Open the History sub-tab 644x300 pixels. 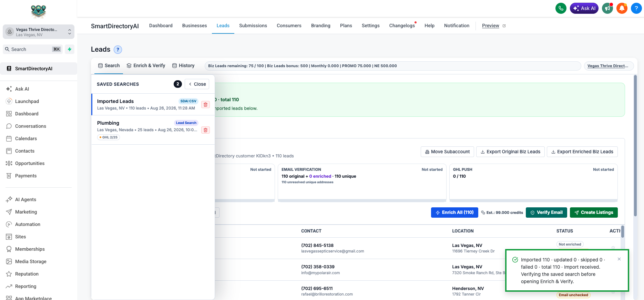[183, 65]
